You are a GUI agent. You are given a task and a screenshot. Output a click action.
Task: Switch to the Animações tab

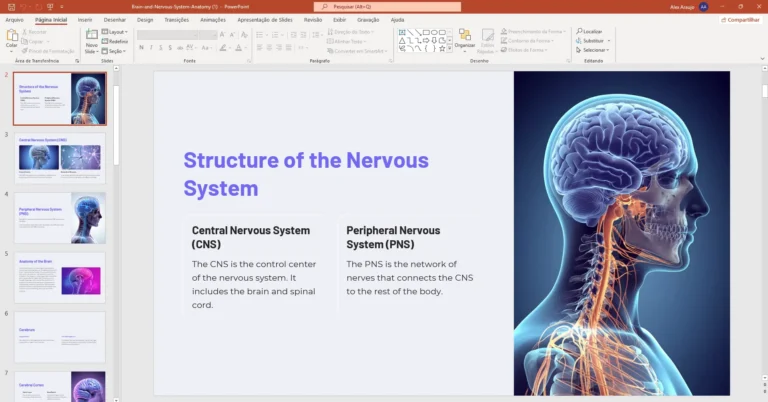pyautogui.click(x=213, y=20)
